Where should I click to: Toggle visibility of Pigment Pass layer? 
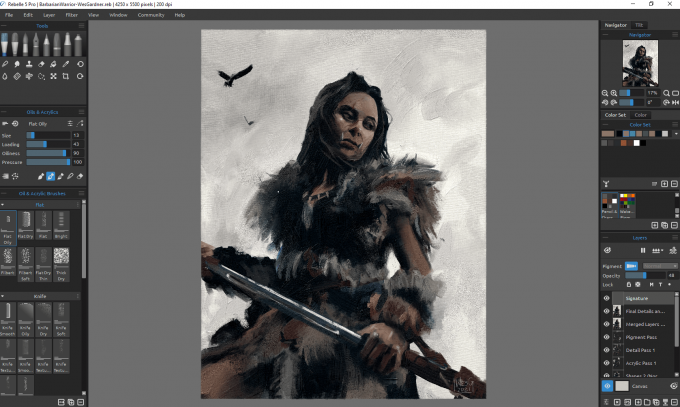point(606,337)
